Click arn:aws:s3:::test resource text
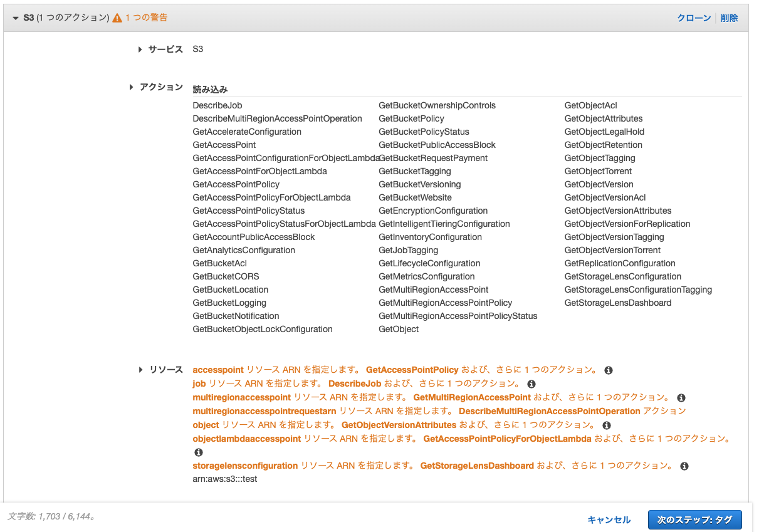 225,479
